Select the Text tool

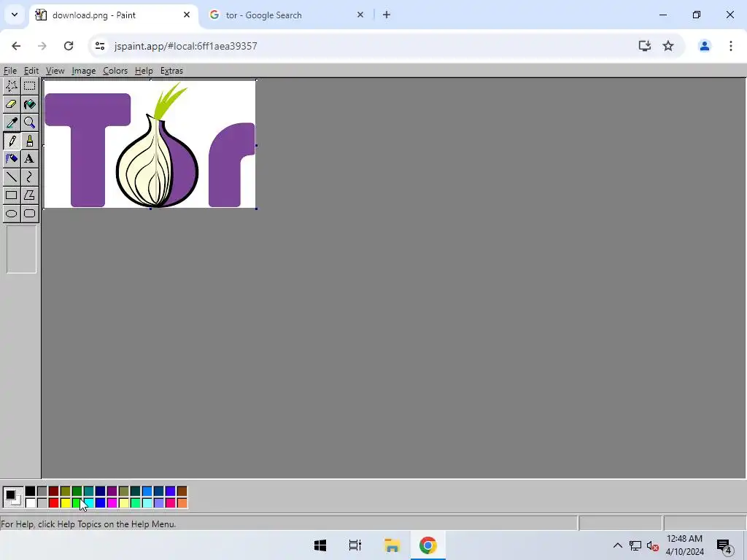29,158
